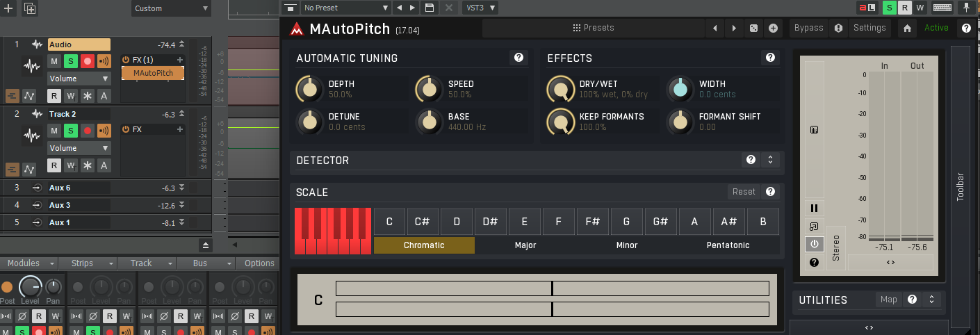This screenshot has height=335, width=980.
Task: Open the MAutoPitch Presets browser
Action: [593, 28]
